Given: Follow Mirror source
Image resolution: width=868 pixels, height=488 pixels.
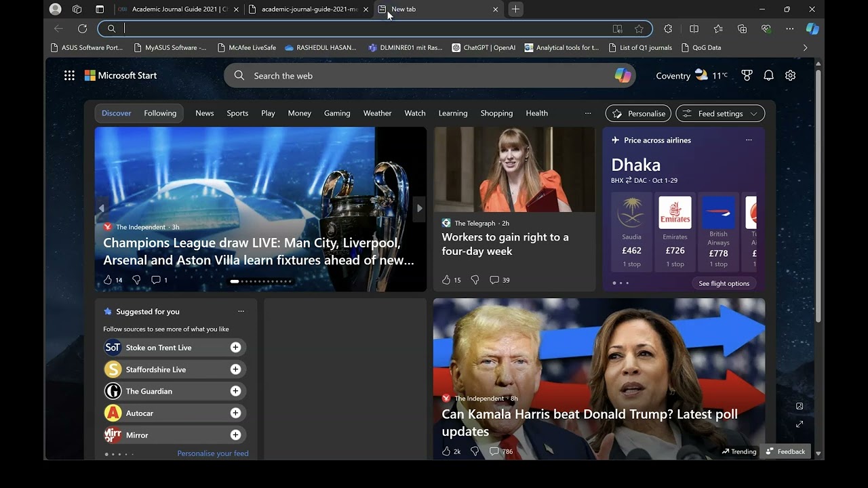Looking at the screenshot, I should tap(235, 434).
